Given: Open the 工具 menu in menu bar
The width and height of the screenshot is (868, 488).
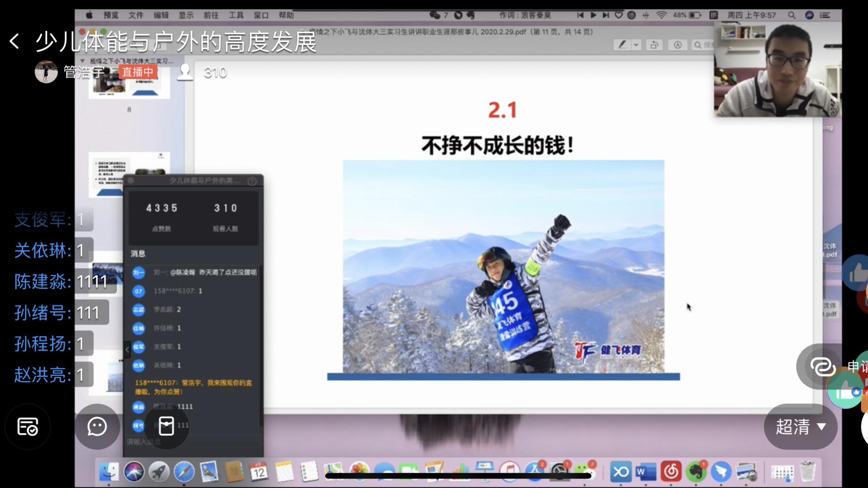Looking at the screenshot, I should [236, 15].
